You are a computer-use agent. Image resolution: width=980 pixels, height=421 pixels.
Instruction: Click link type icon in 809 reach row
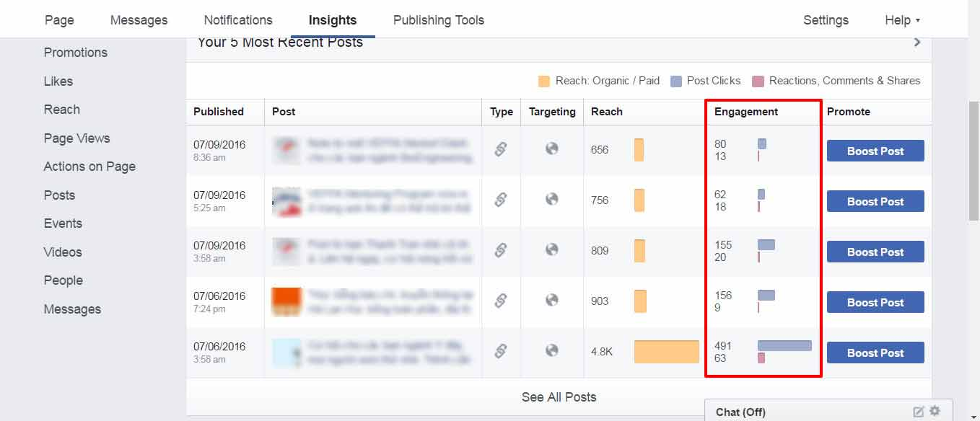[501, 250]
